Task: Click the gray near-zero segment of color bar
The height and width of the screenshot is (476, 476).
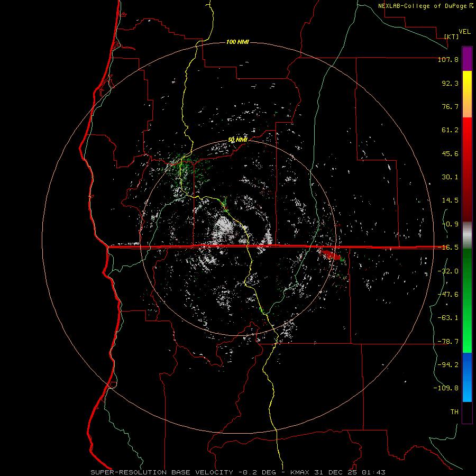Action: coord(467,235)
